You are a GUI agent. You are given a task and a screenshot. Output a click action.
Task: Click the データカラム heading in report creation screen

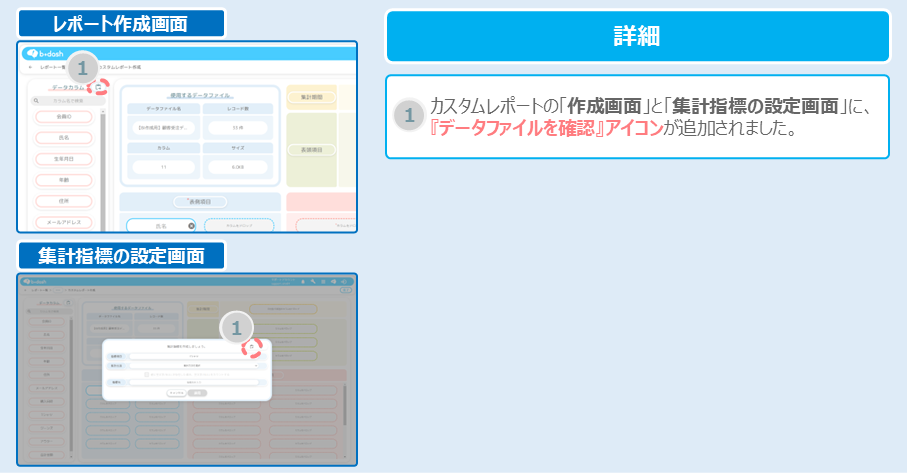[68, 88]
